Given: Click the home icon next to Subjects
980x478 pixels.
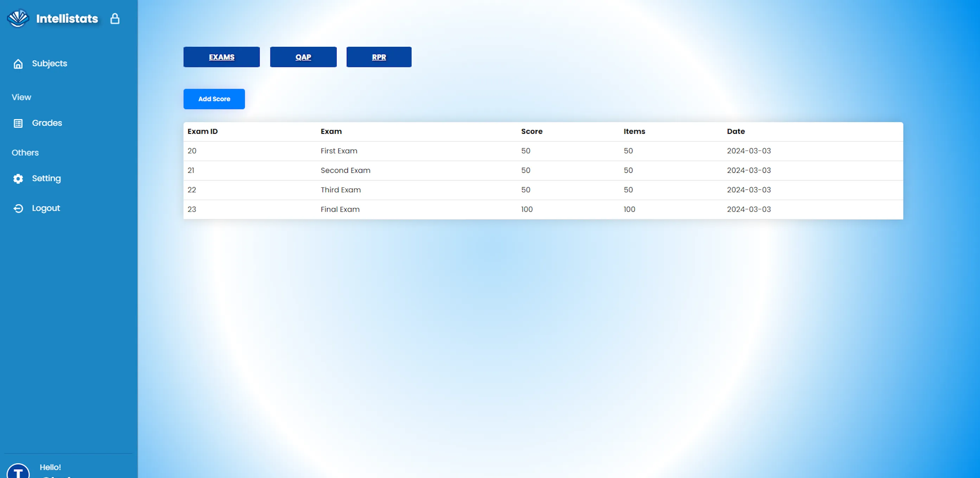Looking at the screenshot, I should coord(18,64).
